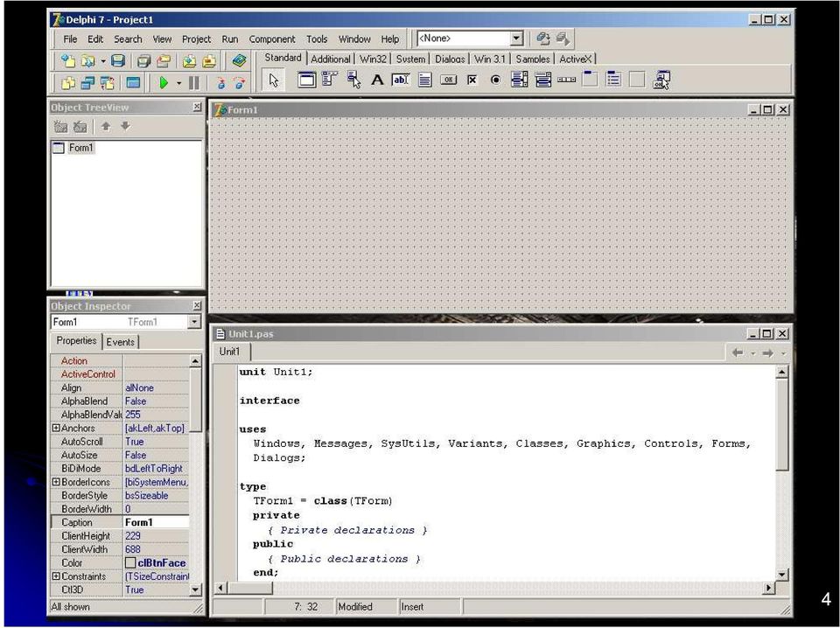
Task: Click the Save All toolbar icon
Action: click(x=143, y=61)
